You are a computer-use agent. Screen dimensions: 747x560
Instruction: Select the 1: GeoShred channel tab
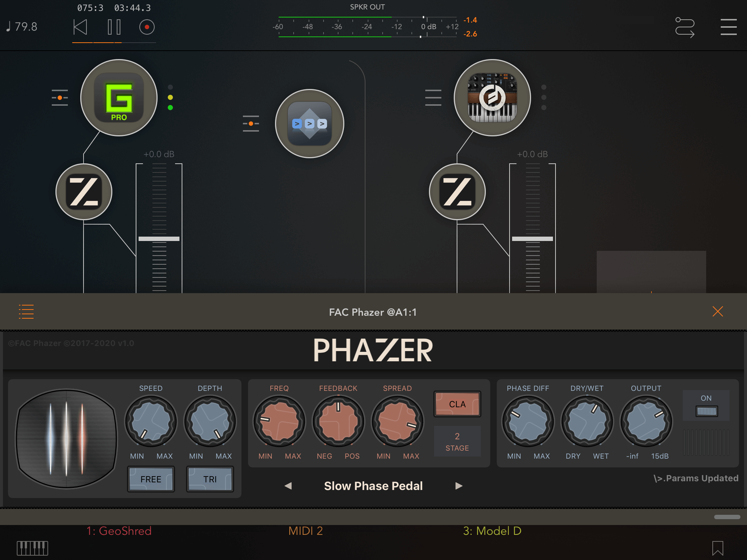[119, 531]
